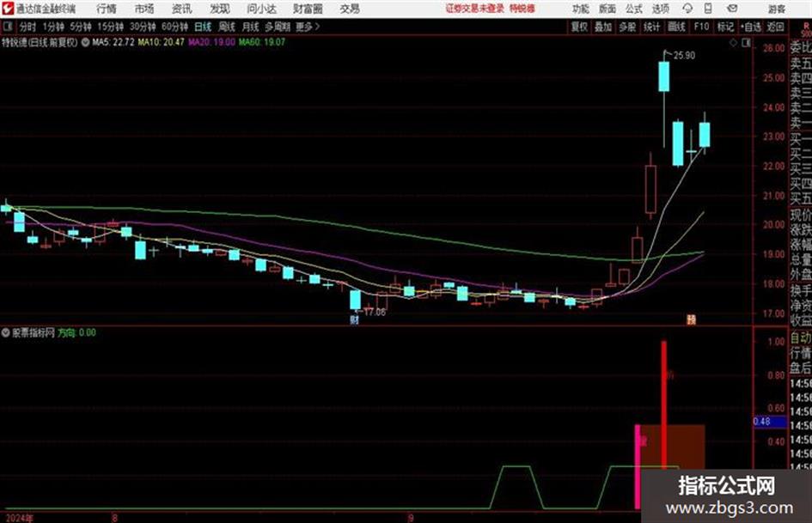Click the magenta indicator bar
Screen dimensions: 812x523
638,466
